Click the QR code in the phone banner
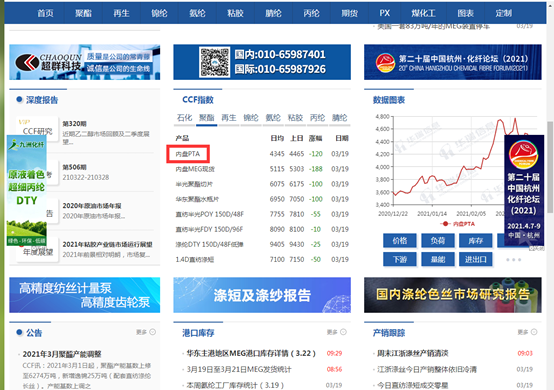Screen dimensions: 554x390 [214, 62]
